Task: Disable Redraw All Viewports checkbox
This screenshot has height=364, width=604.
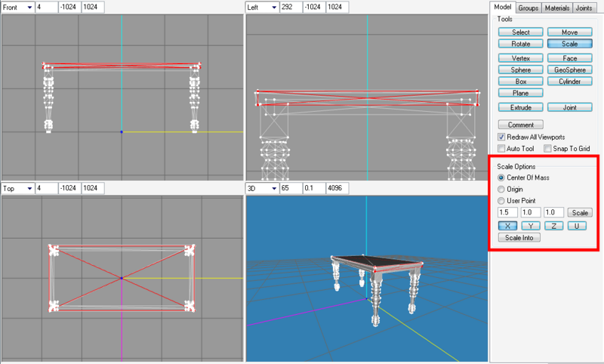Action: 502,137
